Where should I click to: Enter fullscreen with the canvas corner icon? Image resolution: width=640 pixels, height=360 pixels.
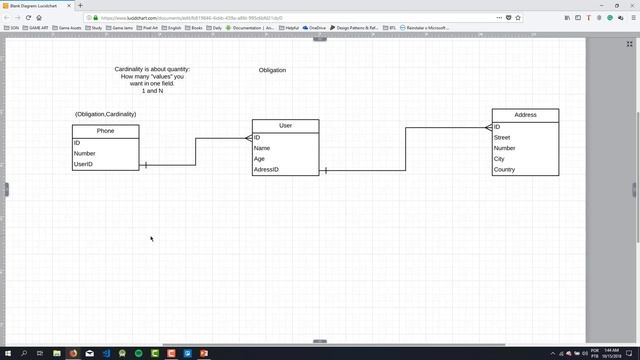pos(629,44)
